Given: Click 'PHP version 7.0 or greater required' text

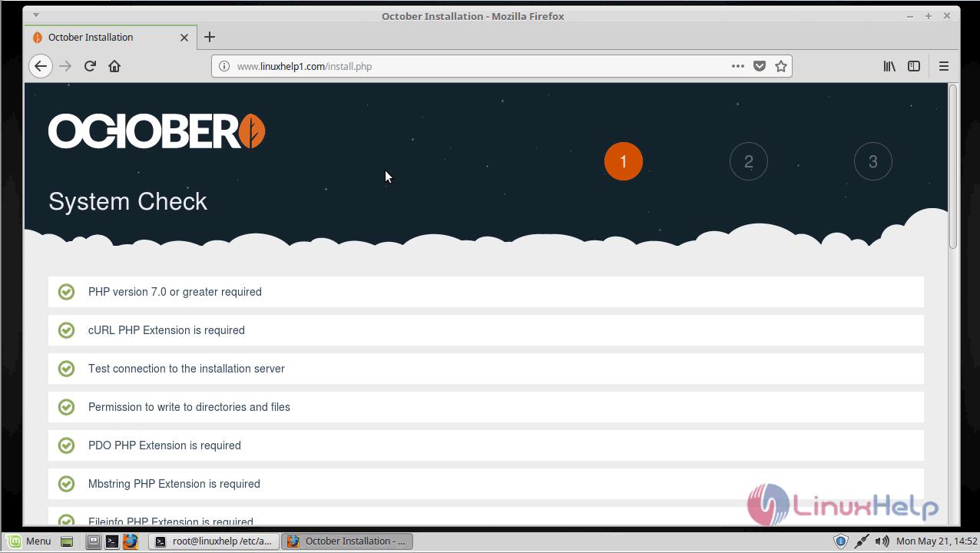Looking at the screenshot, I should [175, 292].
